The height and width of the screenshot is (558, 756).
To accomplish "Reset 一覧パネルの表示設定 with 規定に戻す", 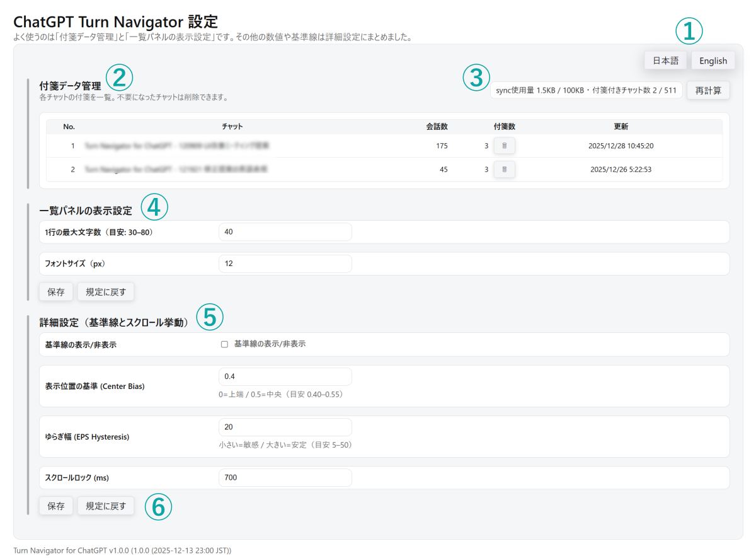I will tap(106, 292).
